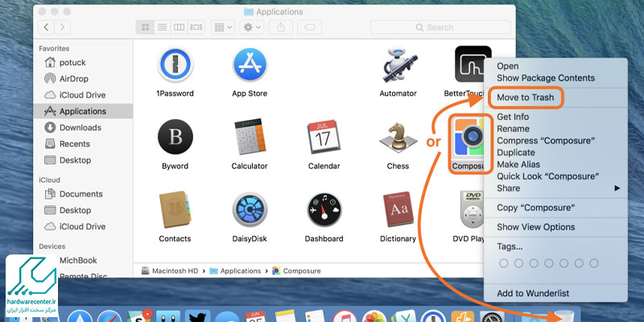Switch to column view in toolbar

point(177,27)
